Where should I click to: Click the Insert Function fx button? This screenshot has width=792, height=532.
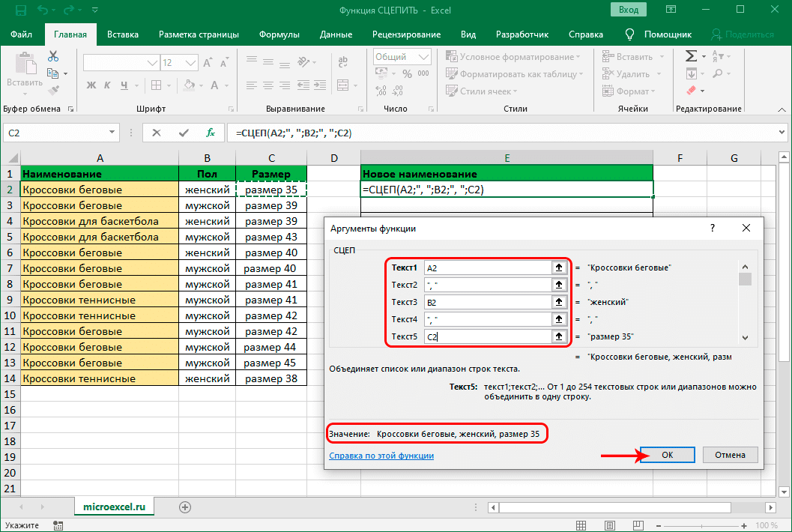click(x=211, y=133)
